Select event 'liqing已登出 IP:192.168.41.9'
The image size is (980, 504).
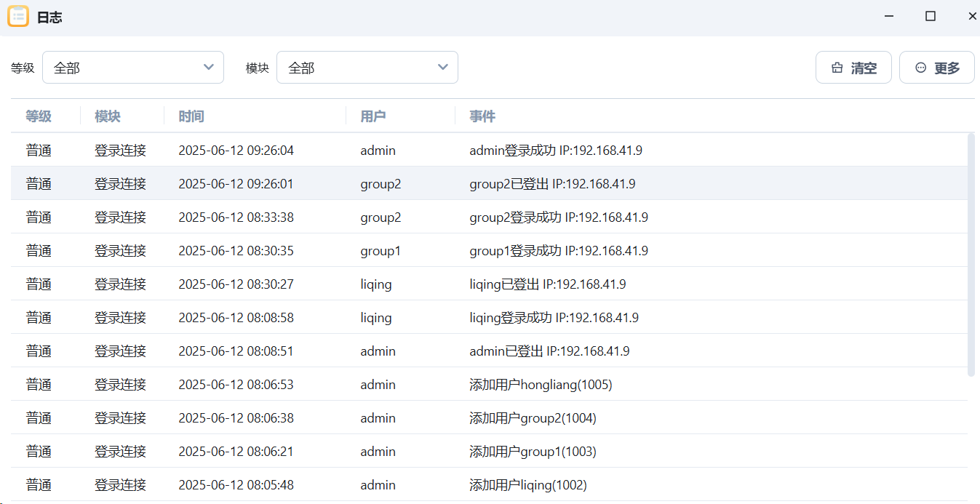coord(548,284)
